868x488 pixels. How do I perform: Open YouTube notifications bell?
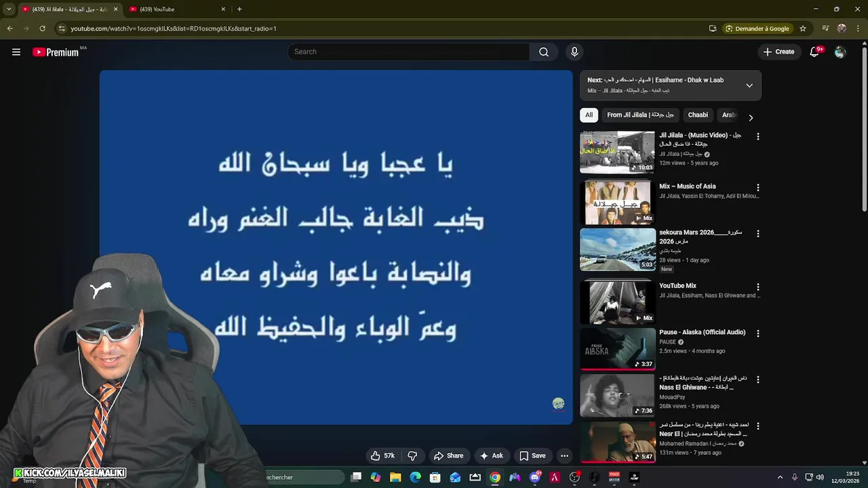(x=815, y=52)
